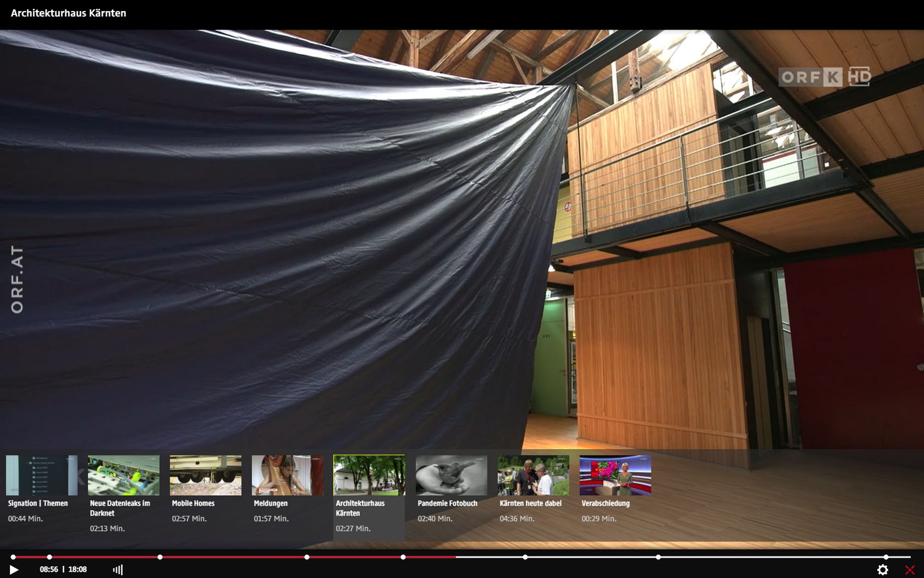Open the volume level control
Image resolution: width=924 pixels, height=578 pixels.
(x=118, y=570)
